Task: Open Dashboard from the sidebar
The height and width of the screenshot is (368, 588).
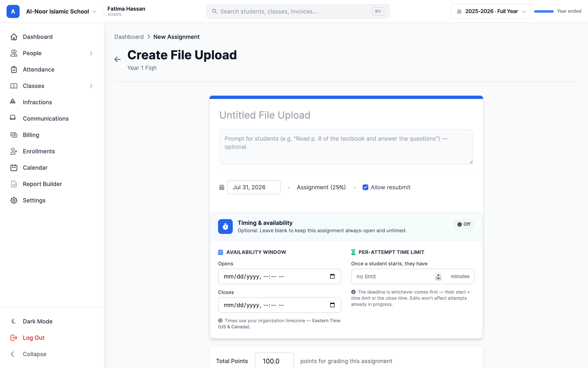Action: point(38,37)
